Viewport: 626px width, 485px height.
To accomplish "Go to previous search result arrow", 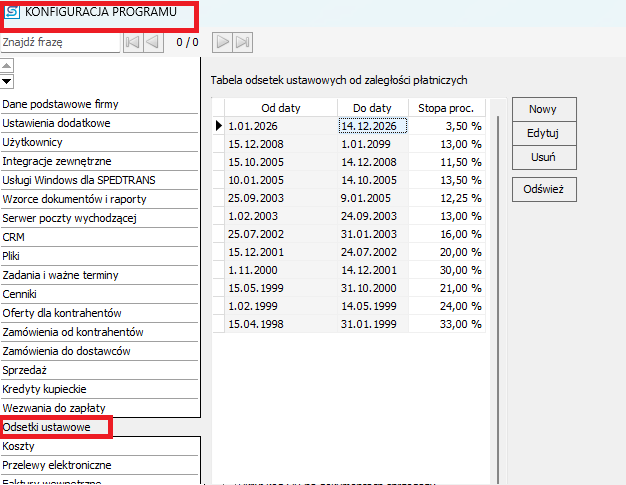I will [153, 42].
